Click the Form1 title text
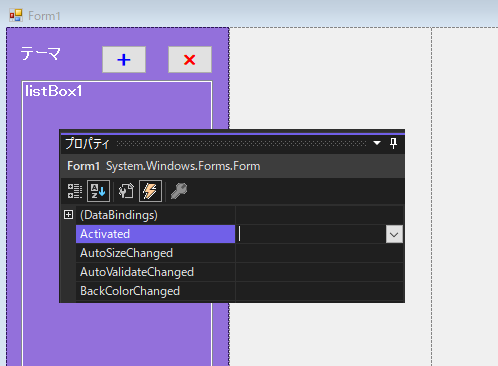This screenshot has width=498, height=366. [44, 16]
